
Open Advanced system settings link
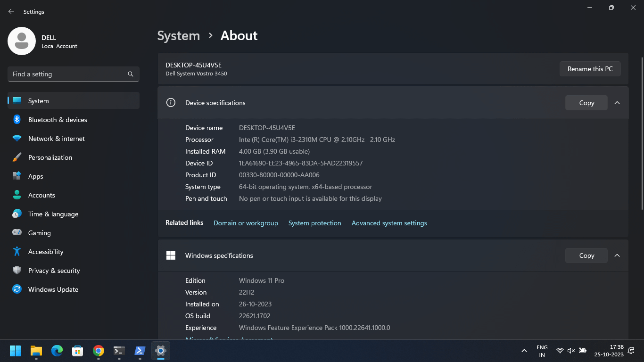[x=389, y=223]
